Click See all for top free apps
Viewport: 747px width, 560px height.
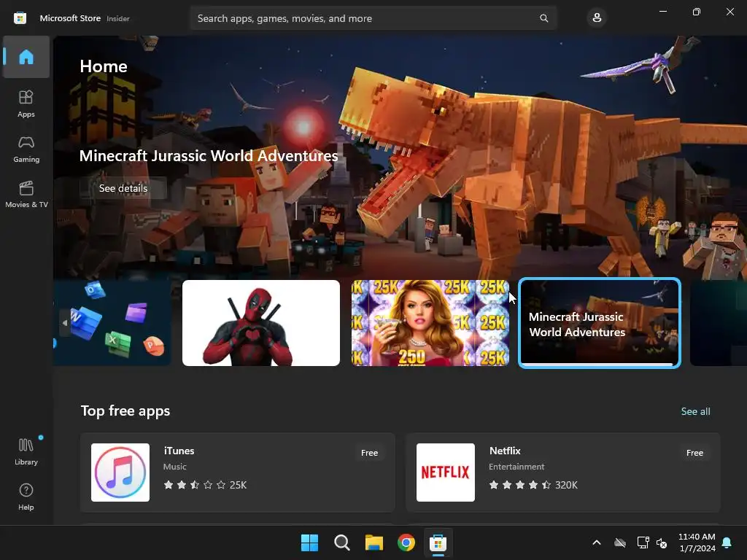tap(695, 411)
